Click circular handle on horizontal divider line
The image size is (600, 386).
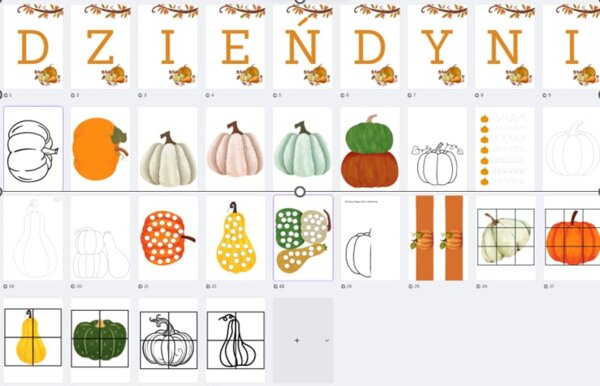point(300,191)
